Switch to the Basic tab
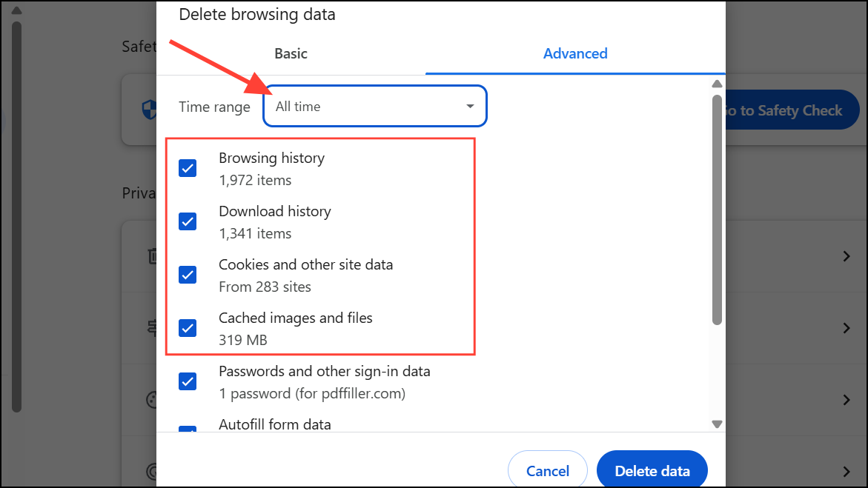This screenshot has height=488, width=868. (x=291, y=53)
